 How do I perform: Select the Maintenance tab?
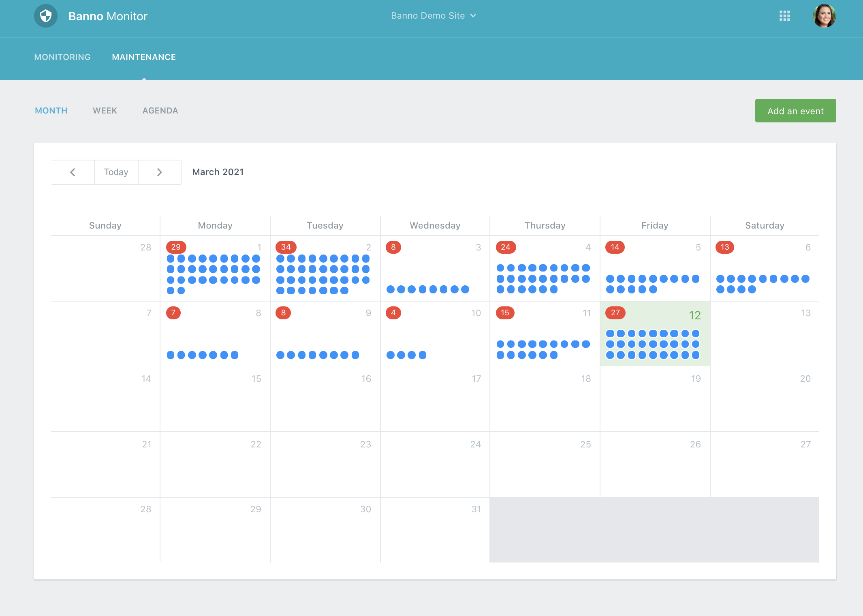[144, 57]
